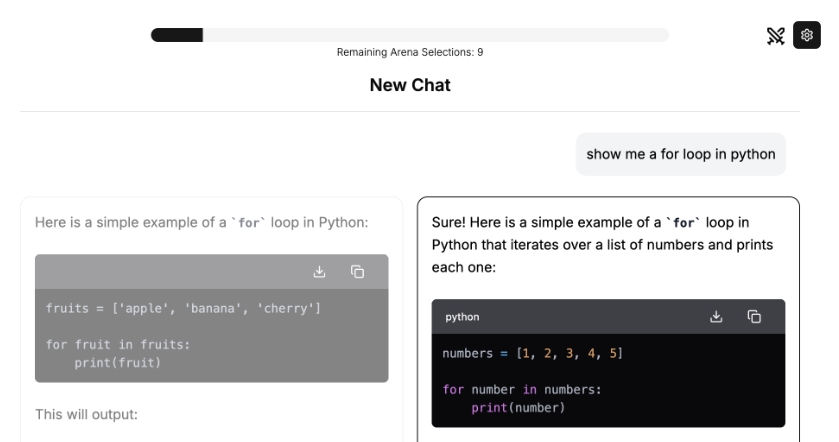This screenshot has height=442, width=839.
Task: Copy the numbers python code
Action: [754, 317]
